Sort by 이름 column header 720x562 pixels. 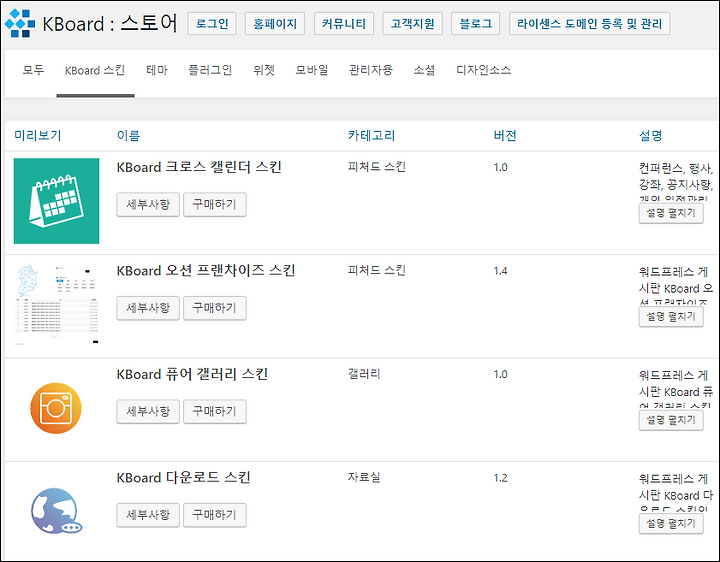pyautogui.click(x=128, y=135)
